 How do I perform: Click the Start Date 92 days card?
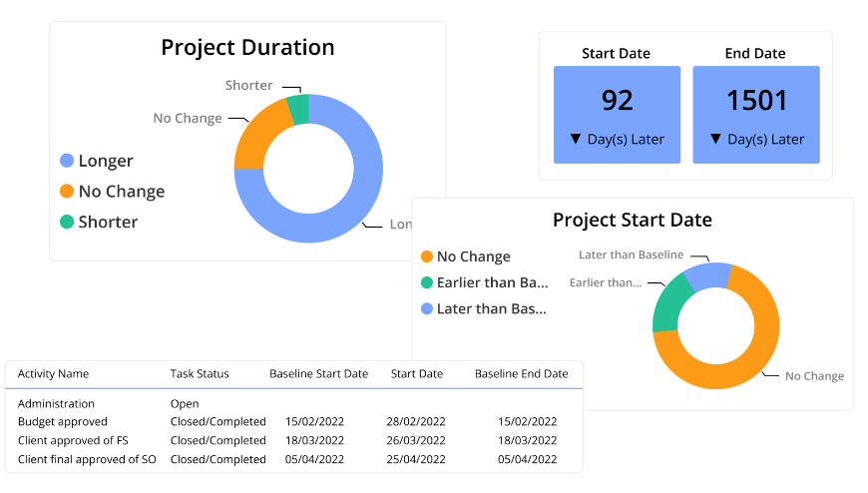click(618, 115)
